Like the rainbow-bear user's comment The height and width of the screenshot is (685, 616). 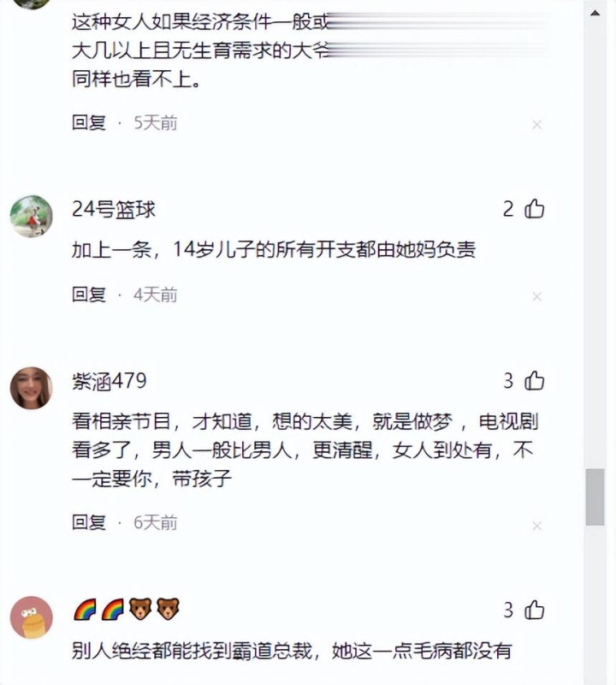pos(535,610)
